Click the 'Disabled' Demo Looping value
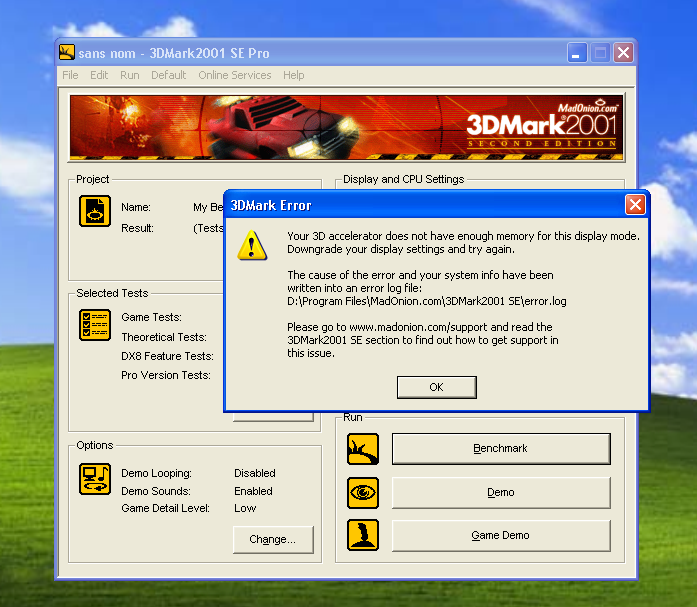Screen dimensions: 697x607 [x=255, y=473]
